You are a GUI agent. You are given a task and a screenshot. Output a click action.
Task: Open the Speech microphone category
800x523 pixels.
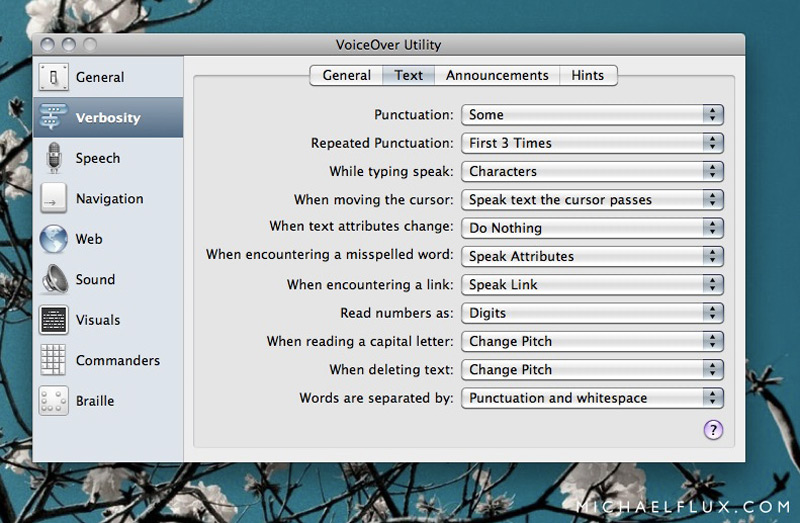53,158
